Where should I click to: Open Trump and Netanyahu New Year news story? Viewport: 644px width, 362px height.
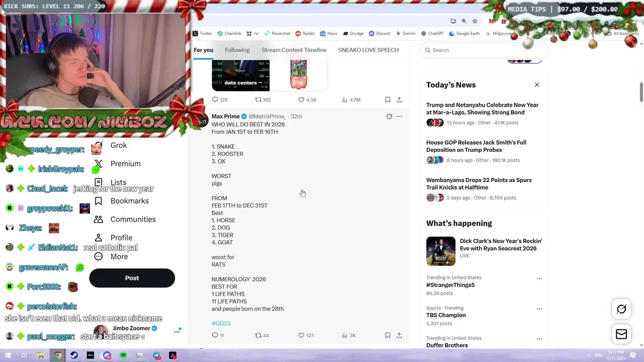482,109
